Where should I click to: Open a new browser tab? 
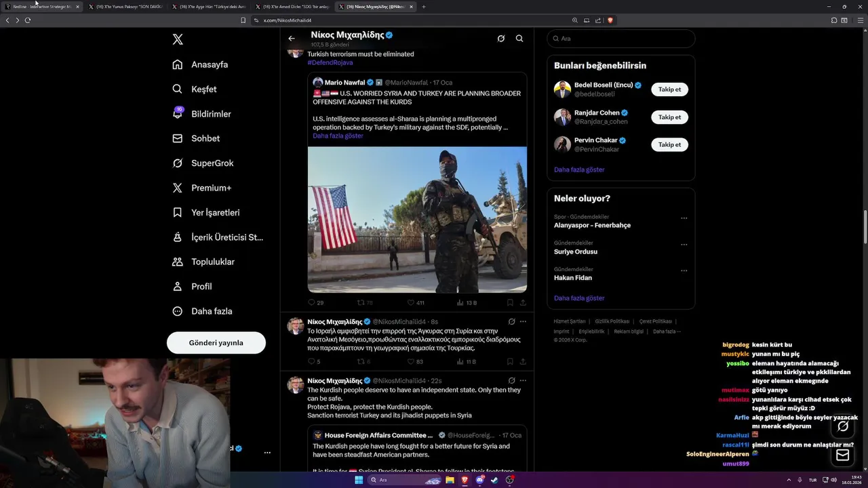click(x=424, y=7)
